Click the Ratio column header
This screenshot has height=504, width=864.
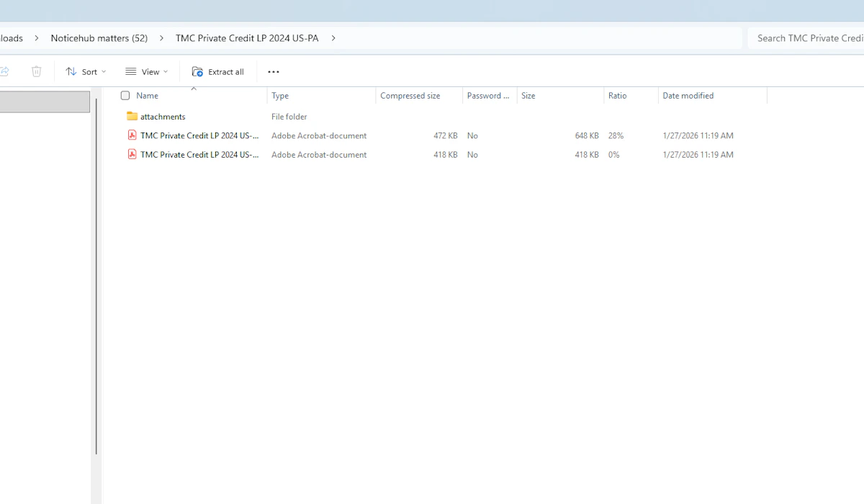coord(618,96)
